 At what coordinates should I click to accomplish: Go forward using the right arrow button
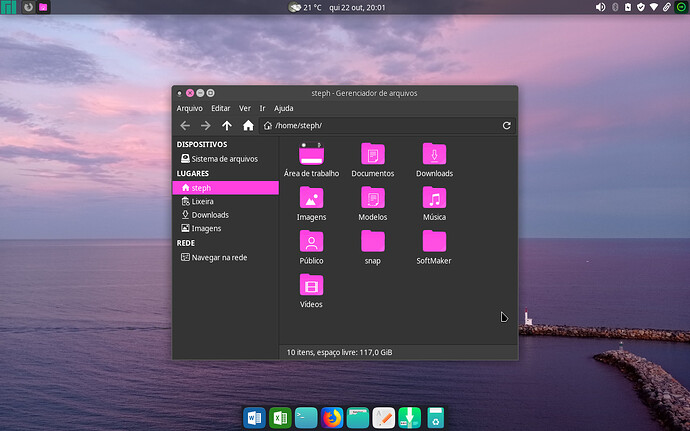click(206, 125)
